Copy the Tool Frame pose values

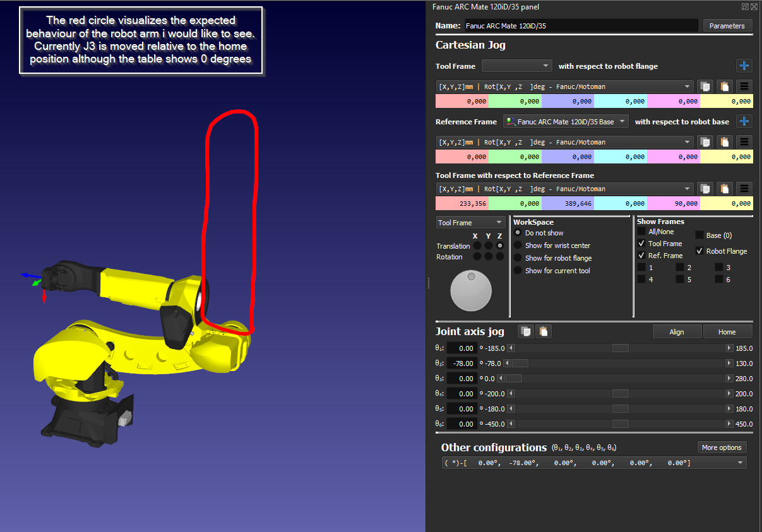[x=705, y=86]
